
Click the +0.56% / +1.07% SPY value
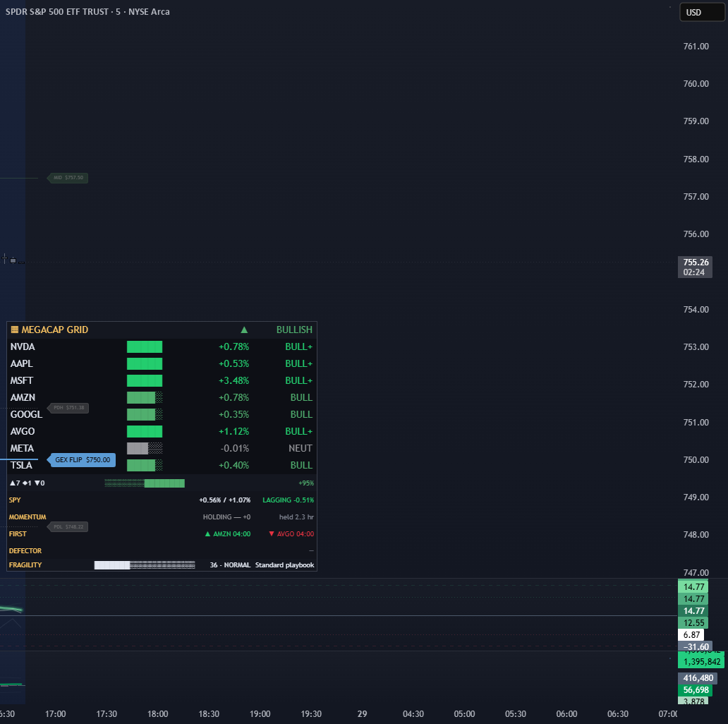pyautogui.click(x=225, y=500)
